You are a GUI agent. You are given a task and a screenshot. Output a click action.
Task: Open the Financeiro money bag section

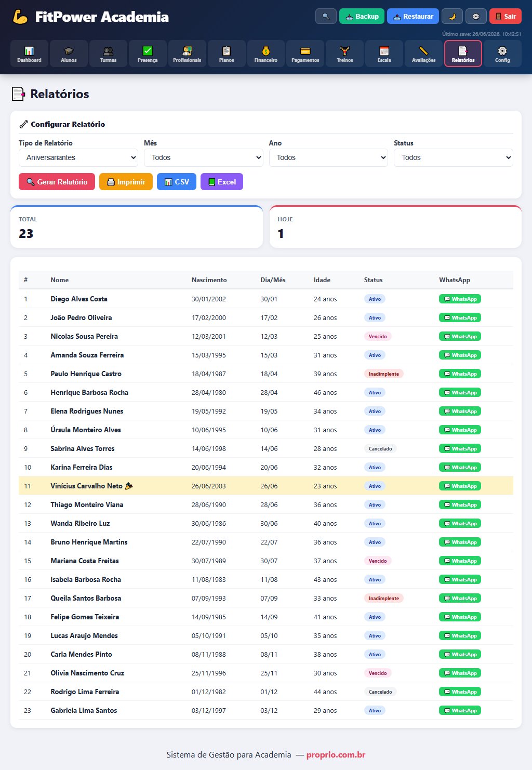click(266, 54)
